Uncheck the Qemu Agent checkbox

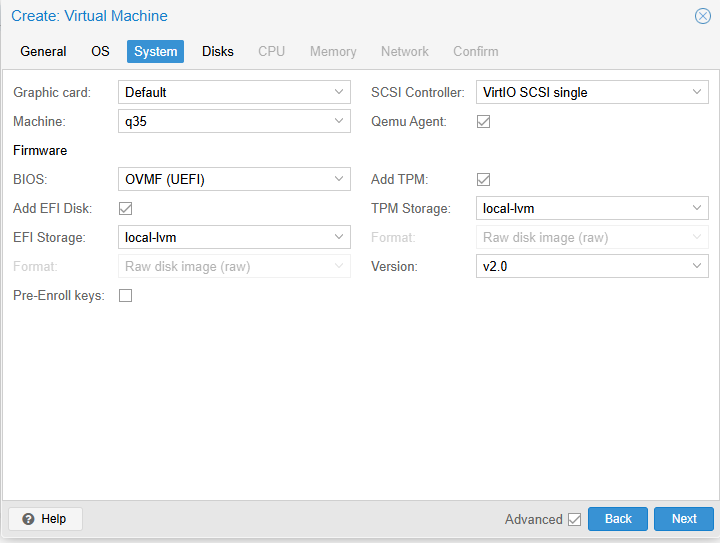click(x=483, y=122)
